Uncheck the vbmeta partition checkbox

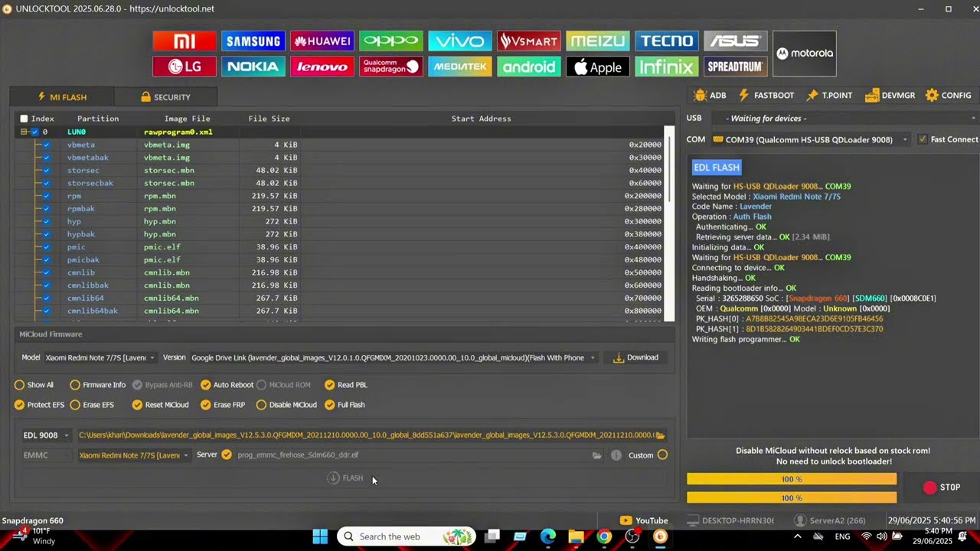46,145
